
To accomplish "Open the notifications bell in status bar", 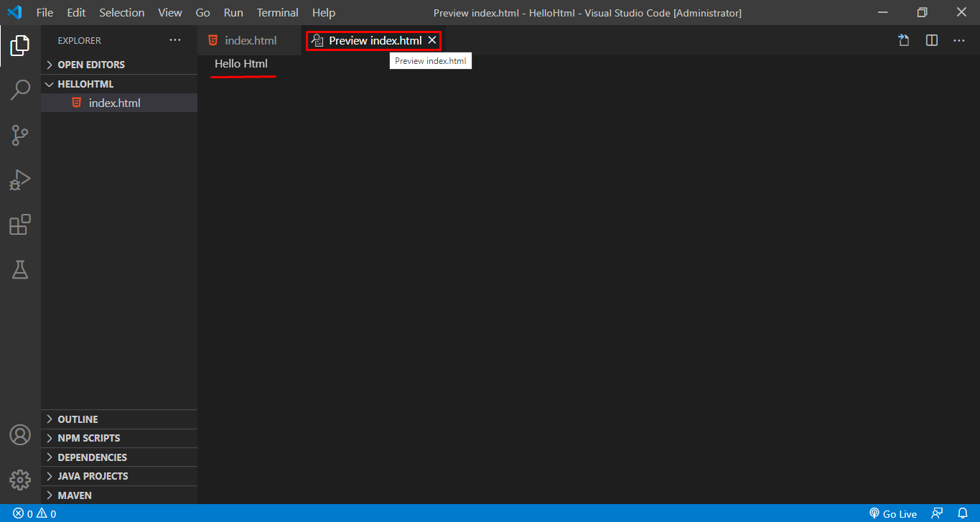I will click(x=963, y=513).
